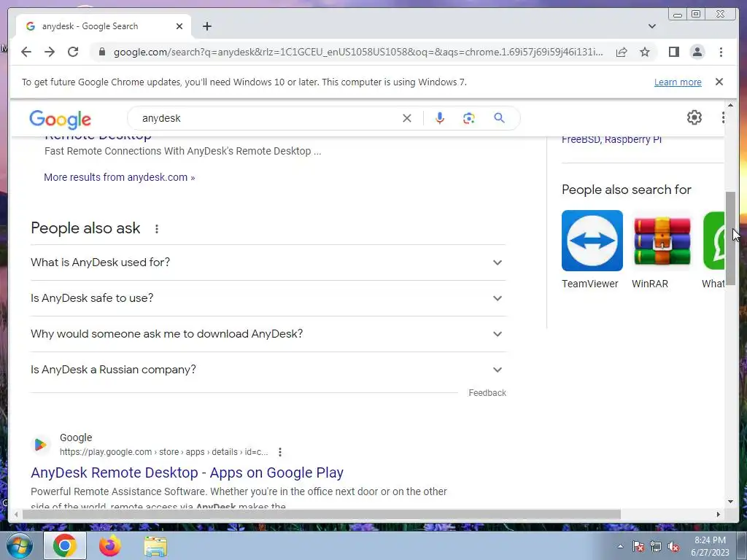
Task: Open the Action Center flag icon
Action: pyautogui.click(x=638, y=547)
